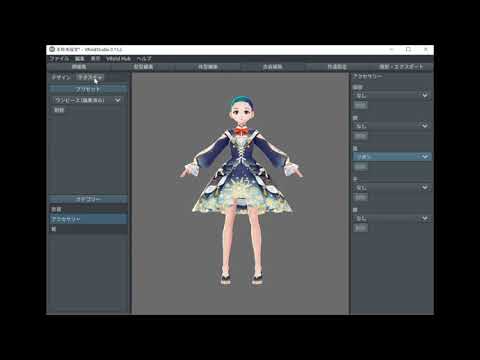Click the カテゴリー section header
The height and width of the screenshot is (360, 480).
[x=88, y=199]
